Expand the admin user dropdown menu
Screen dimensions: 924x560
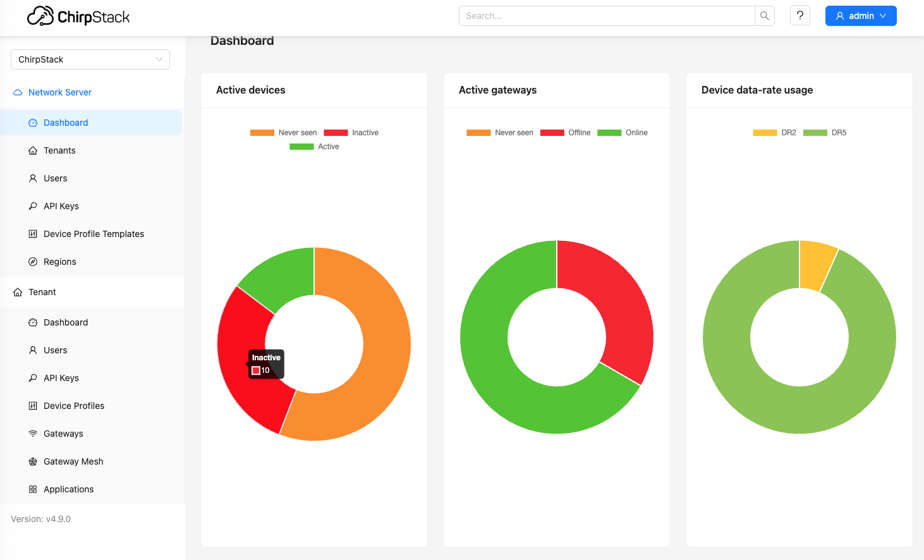(x=861, y=16)
